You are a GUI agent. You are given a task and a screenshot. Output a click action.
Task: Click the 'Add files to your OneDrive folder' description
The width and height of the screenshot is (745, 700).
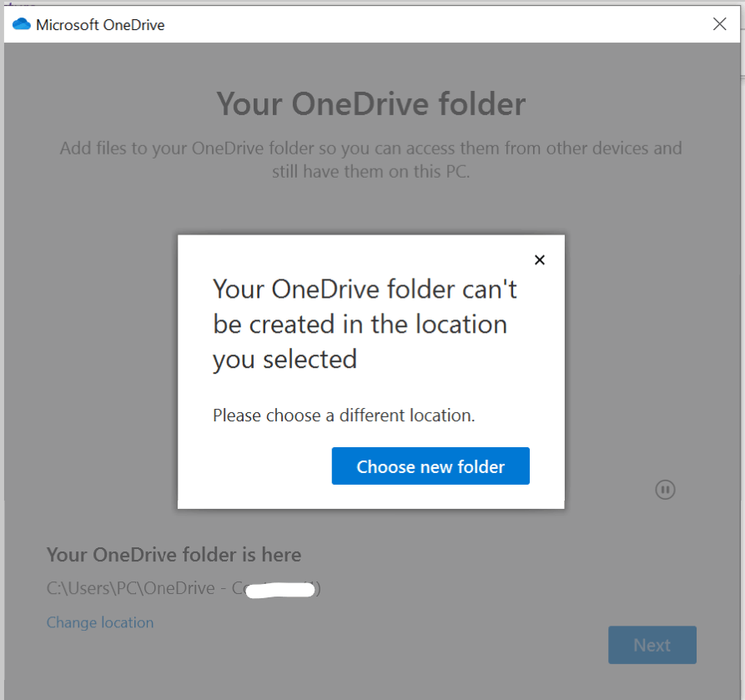(371, 159)
